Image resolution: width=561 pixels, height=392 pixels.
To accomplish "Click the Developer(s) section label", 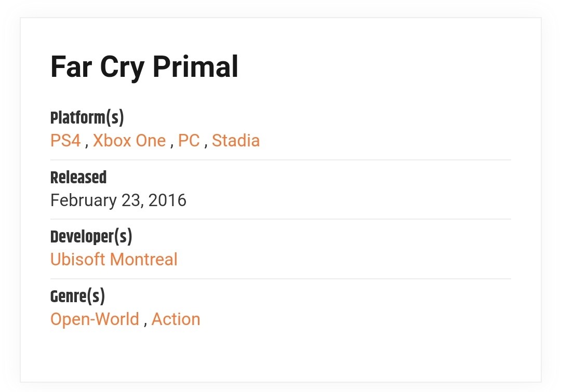I will pyautogui.click(x=91, y=237).
